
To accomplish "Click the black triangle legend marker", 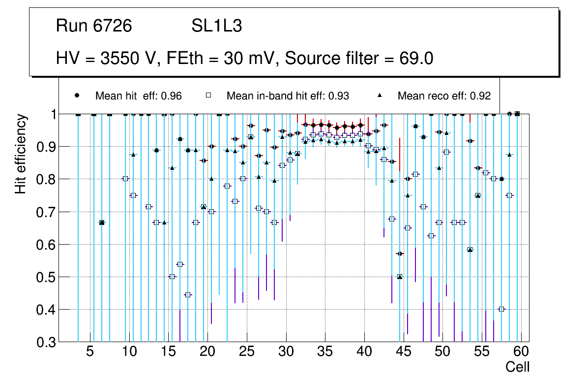I will pyautogui.click(x=379, y=96).
